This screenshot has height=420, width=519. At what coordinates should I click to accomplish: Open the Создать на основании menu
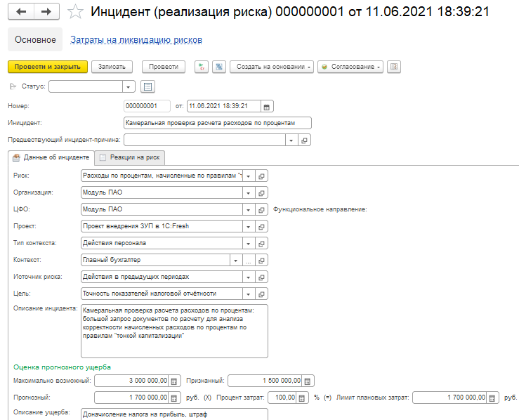271,67
